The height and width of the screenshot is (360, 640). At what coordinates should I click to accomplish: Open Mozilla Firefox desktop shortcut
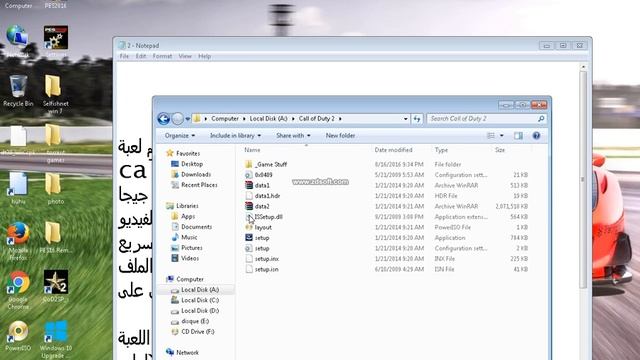(18, 241)
